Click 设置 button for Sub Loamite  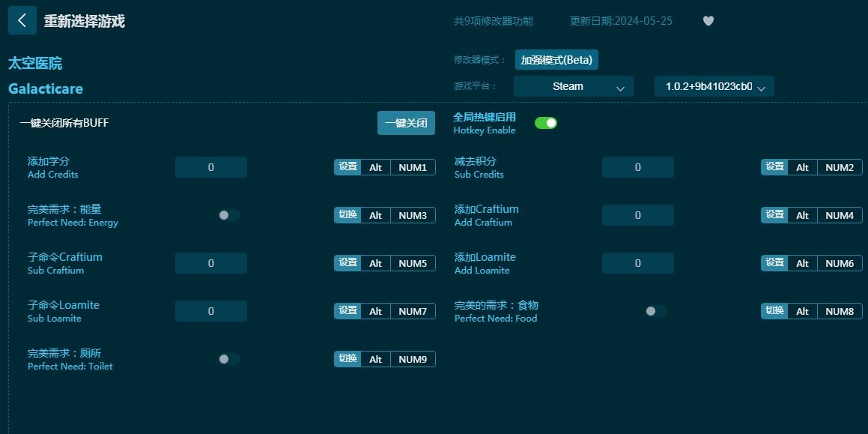point(347,311)
